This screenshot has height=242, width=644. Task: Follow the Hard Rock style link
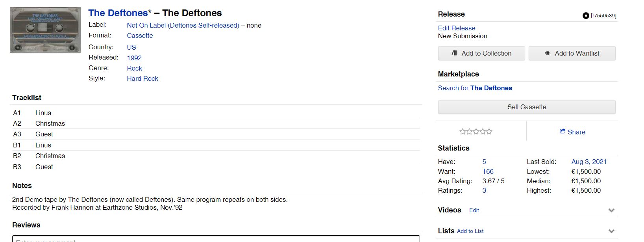142,78
